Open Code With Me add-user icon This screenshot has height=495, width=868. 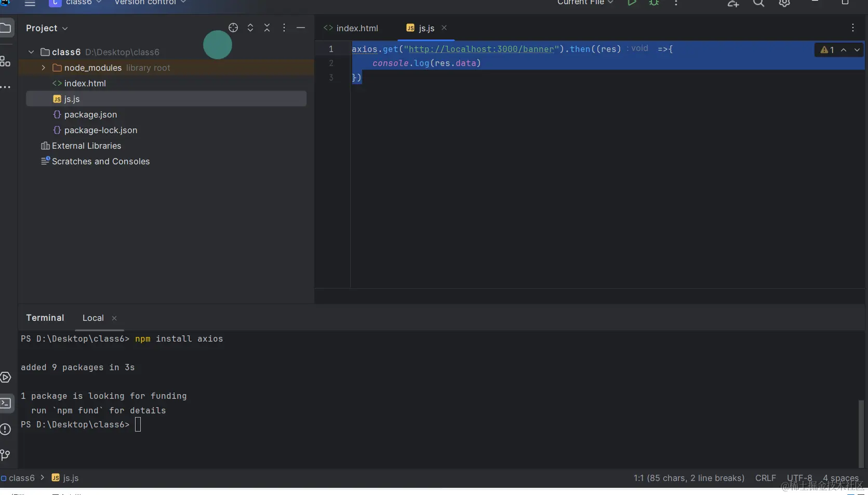[733, 3]
